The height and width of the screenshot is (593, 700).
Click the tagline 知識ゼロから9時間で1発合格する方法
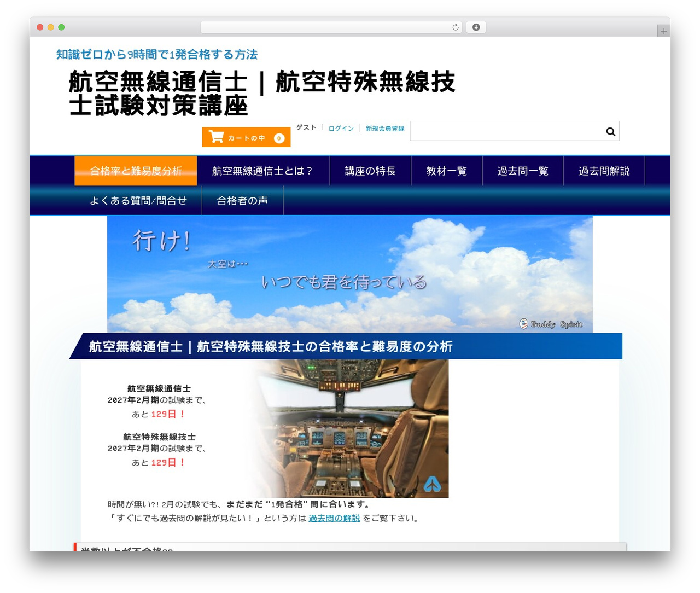pos(157,55)
